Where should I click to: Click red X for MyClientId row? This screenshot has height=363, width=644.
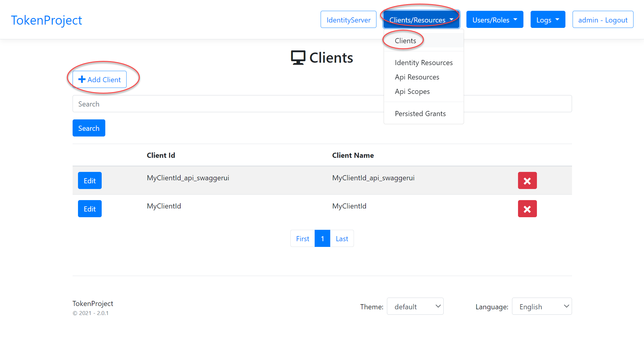click(x=527, y=209)
